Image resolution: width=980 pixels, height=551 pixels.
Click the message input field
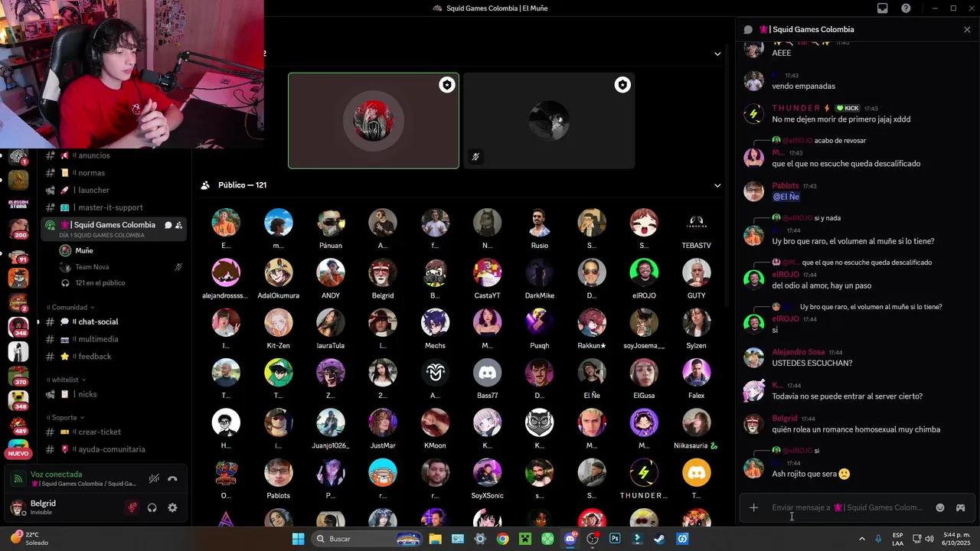click(x=848, y=507)
